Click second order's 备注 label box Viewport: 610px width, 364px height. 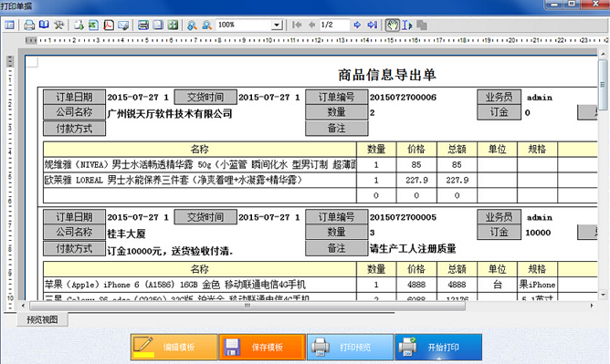(337, 248)
